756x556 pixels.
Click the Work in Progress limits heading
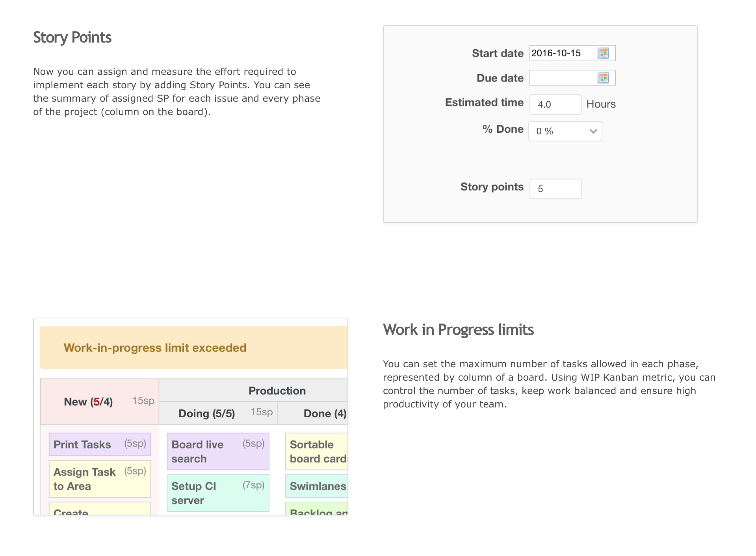[458, 330]
